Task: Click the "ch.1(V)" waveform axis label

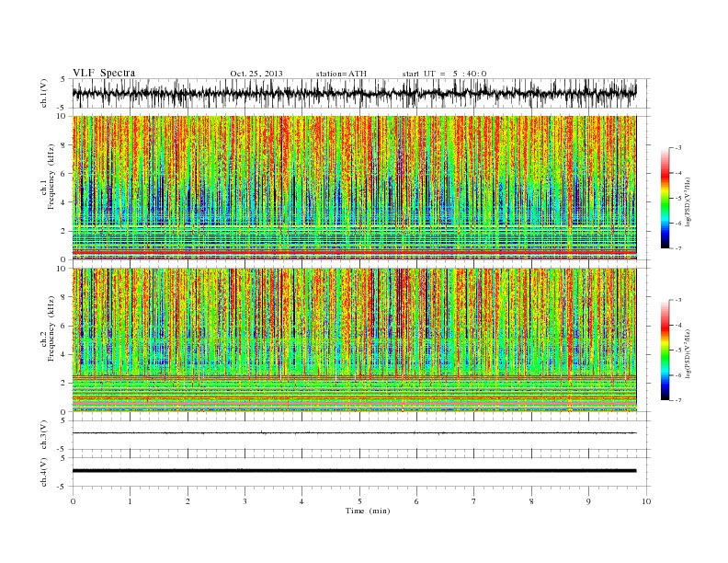Action: (x=44, y=93)
